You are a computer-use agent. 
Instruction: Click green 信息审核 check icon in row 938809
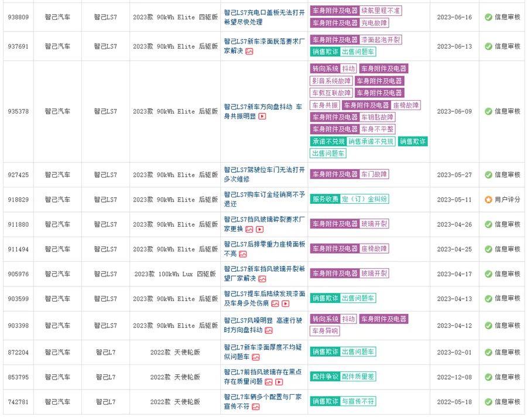coord(488,17)
